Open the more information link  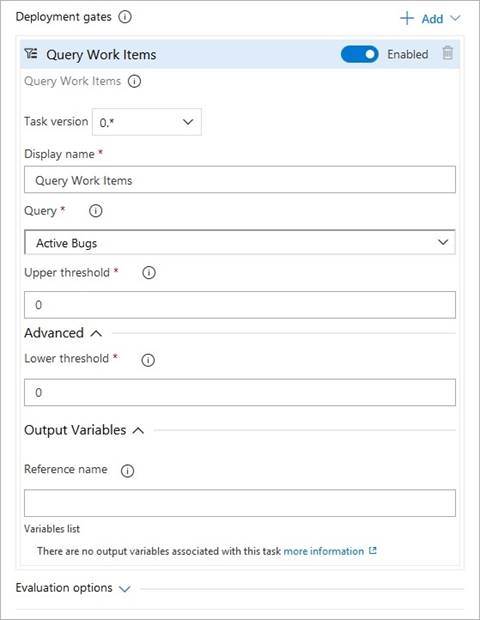323,551
